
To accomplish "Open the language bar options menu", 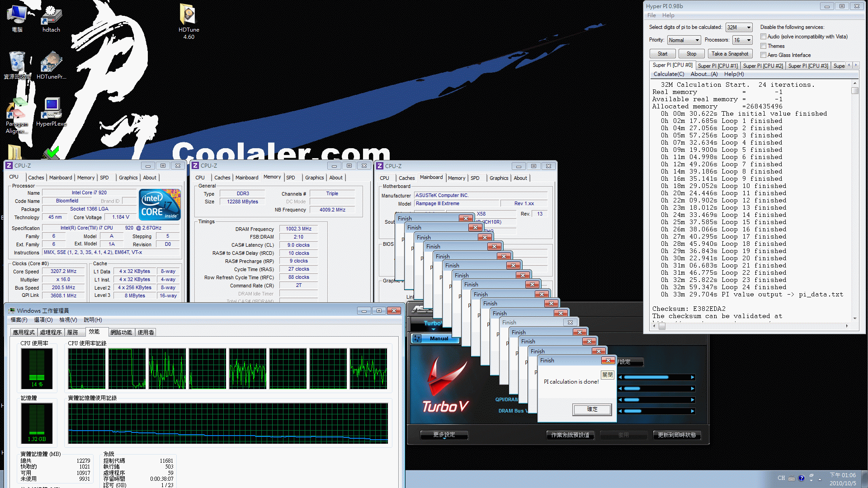I will click(x=811, y=480).
